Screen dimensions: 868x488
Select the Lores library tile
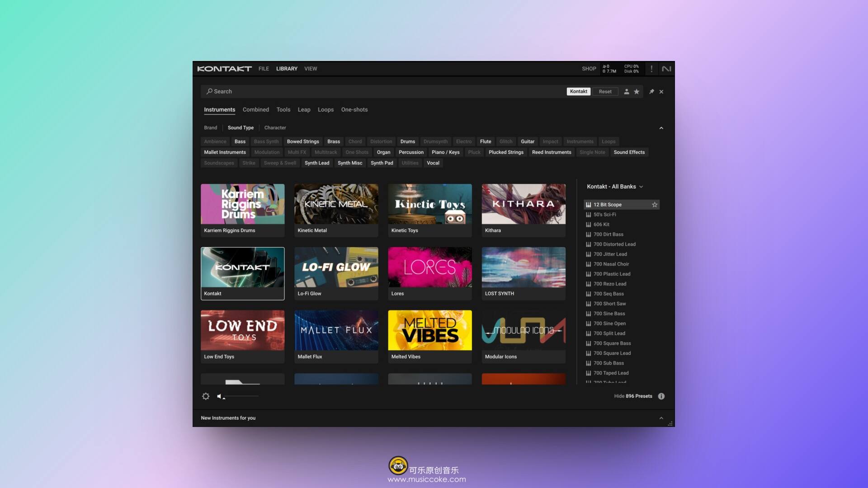pos(430,273)
